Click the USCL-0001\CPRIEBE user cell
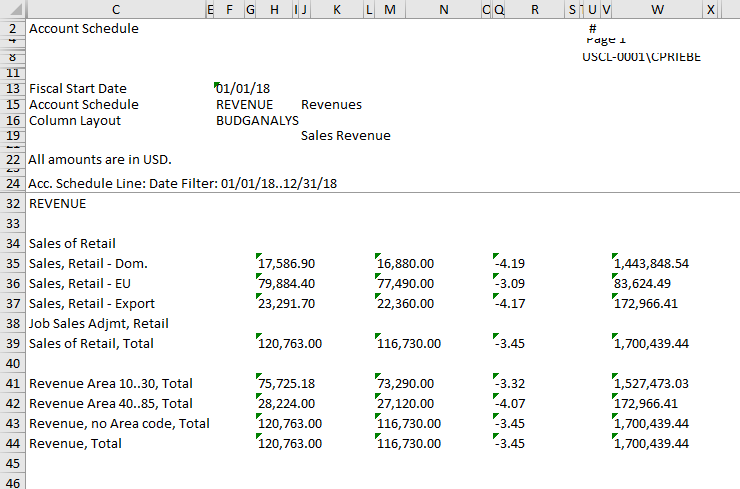 641,57
